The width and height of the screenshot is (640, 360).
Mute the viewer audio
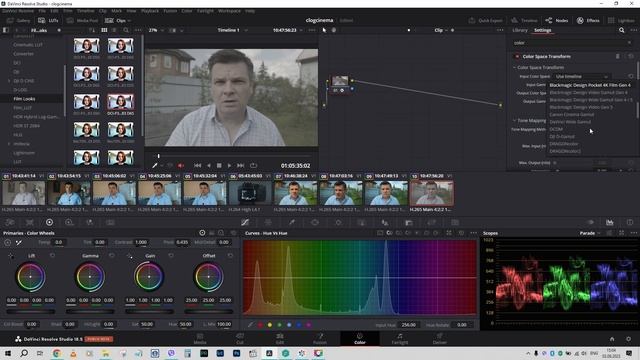[x=181, y=165]
